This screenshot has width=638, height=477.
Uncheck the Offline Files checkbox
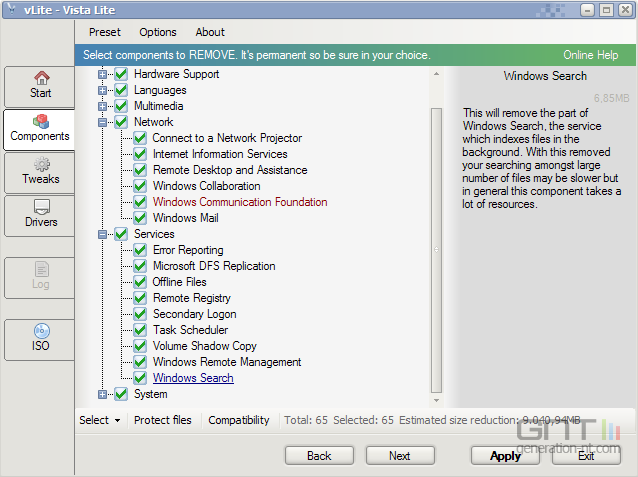140,282
